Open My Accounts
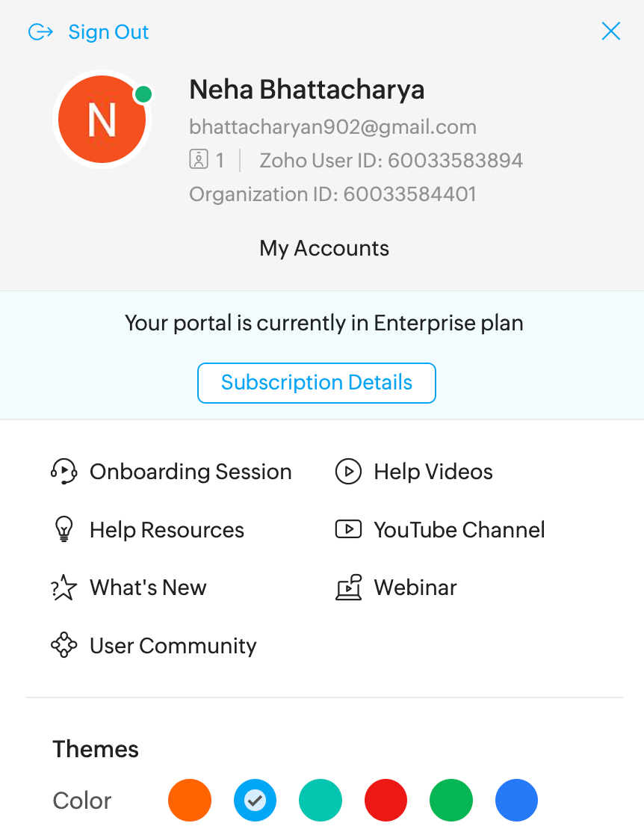The height and width of the screenshot is (826, 644). 324,248
